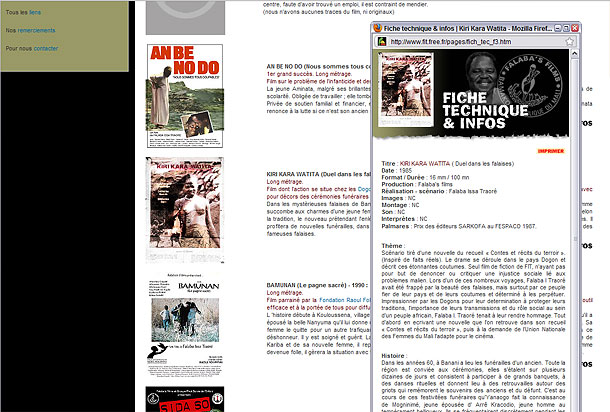The height and width of the screenshot is (412, 610).
Task: Click the Firefox logo in the popup title bar
Action: tap(377, 28)
